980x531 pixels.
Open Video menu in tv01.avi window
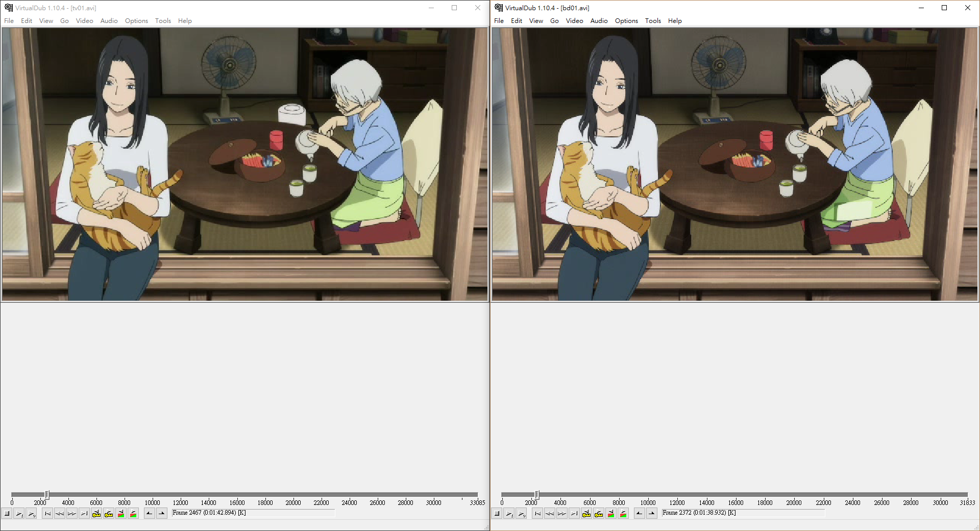click(84, 21)
